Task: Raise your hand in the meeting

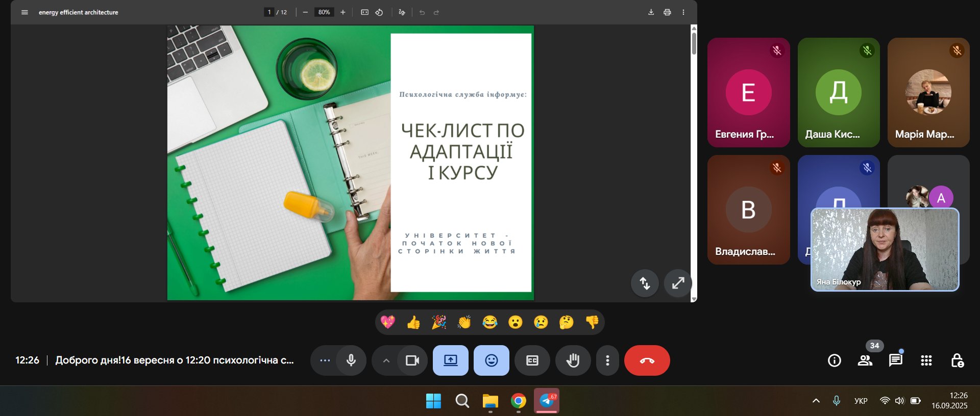Action: 573,360
